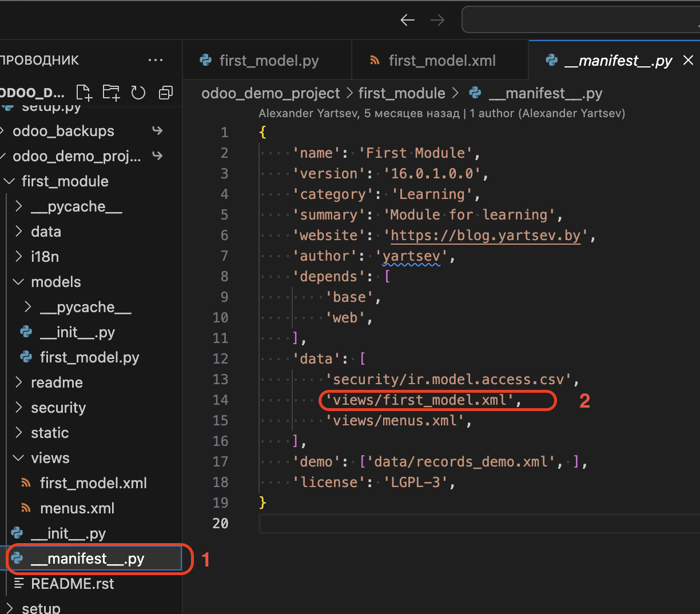Screen dimensions: 700x614
Task: Open menus.xml in views folder
Action: click(77, 508)
